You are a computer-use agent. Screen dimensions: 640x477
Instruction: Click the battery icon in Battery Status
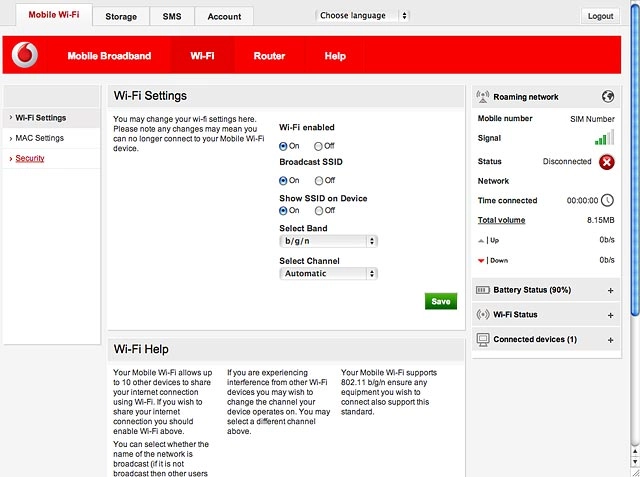483,290
